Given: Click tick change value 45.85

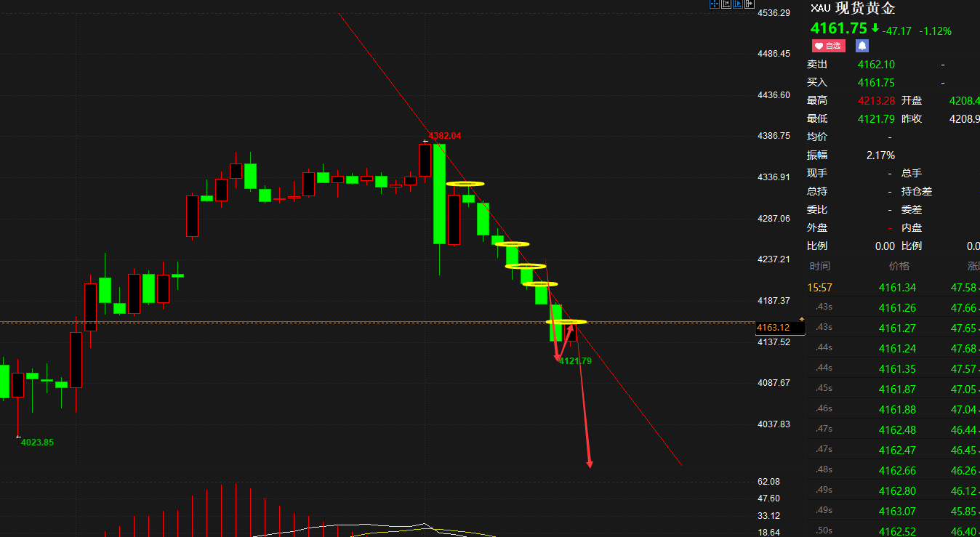Looking at the screenshot, I should coord(963,512).
